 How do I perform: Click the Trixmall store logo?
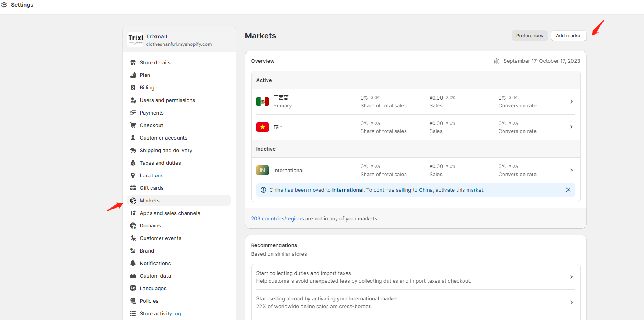pyautogui.click(x=135, y=40)
